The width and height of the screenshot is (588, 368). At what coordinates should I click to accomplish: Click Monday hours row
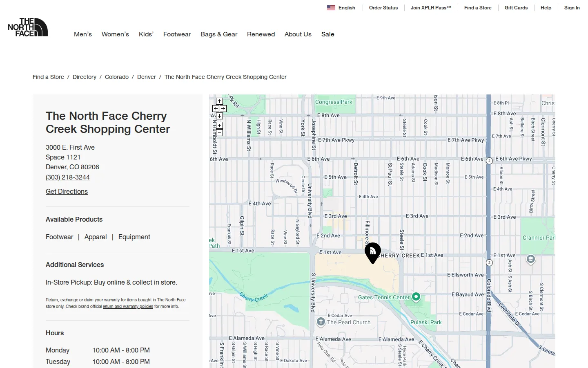[x=98, y=350]
